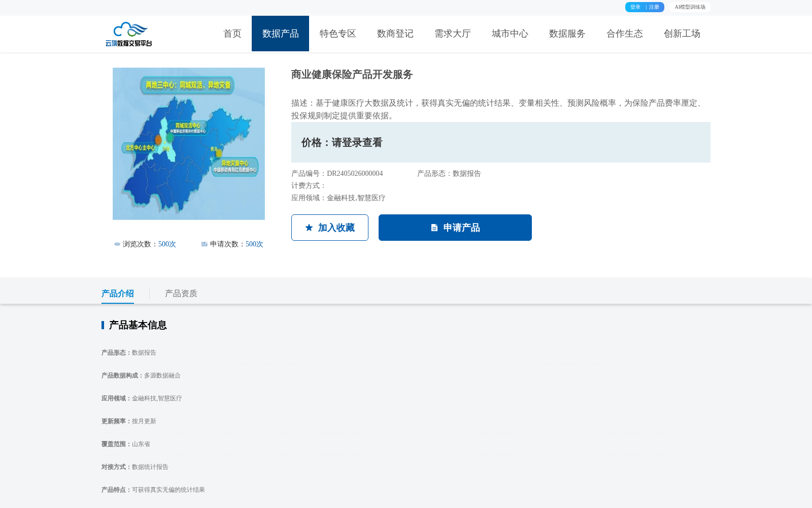812x508 pixels.
Task: Click the 对接方式：数据统计报告 row
Action: tap(135, 467)
